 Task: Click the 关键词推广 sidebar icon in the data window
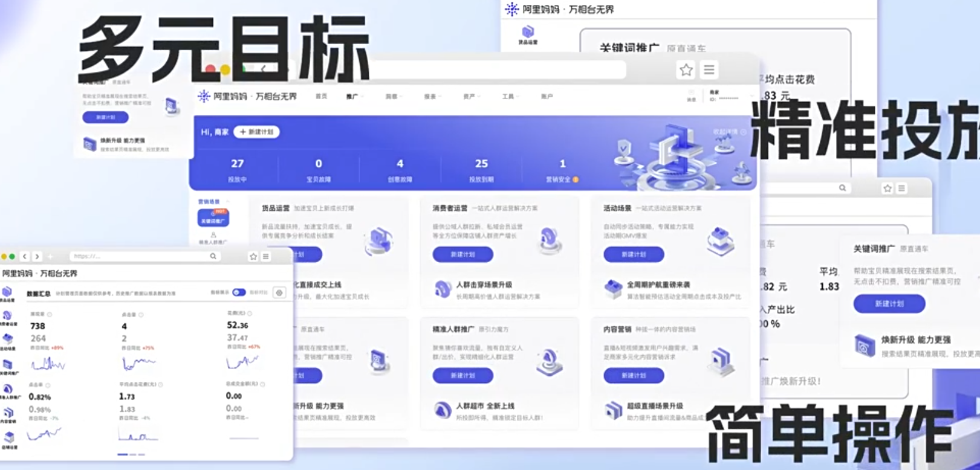[8, 364]
